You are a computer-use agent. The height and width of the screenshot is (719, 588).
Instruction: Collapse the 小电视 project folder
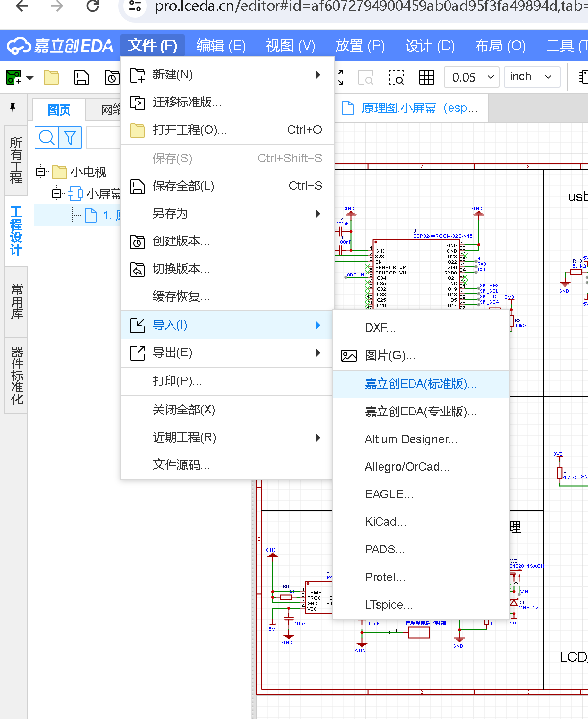(x=41, y=172)
